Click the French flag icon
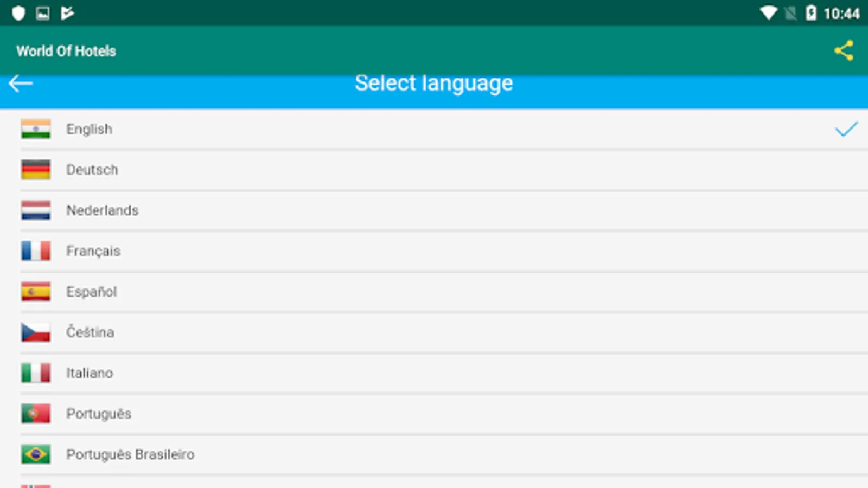This screenshot has width=868, height=488. tap(36, 251)
